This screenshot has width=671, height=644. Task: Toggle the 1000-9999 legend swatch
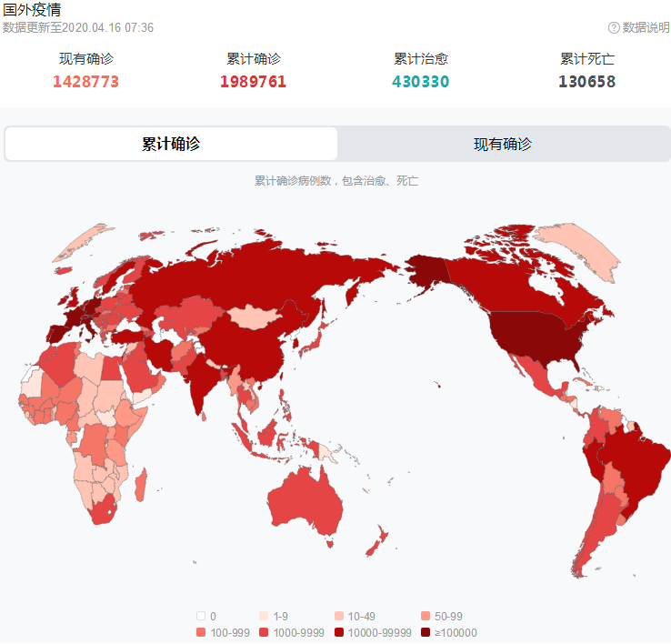pyautogui.click(x=264, y=632)
